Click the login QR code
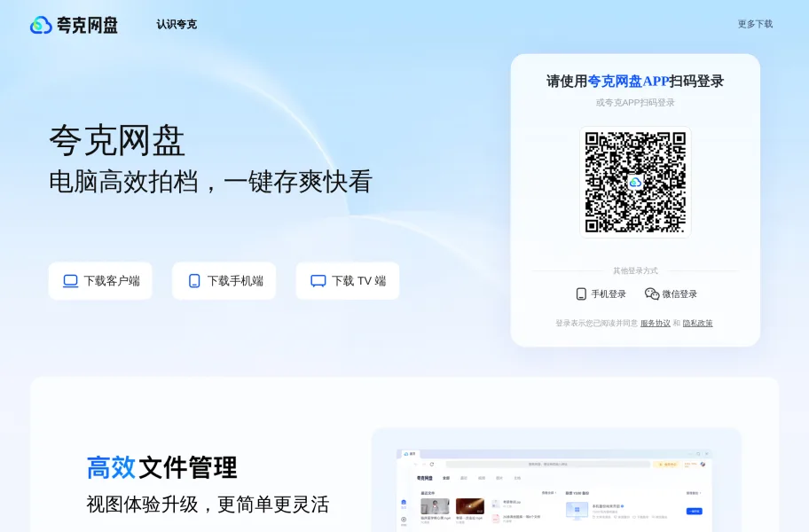Viewport: 809px width, 532px height. click(635, 182)
